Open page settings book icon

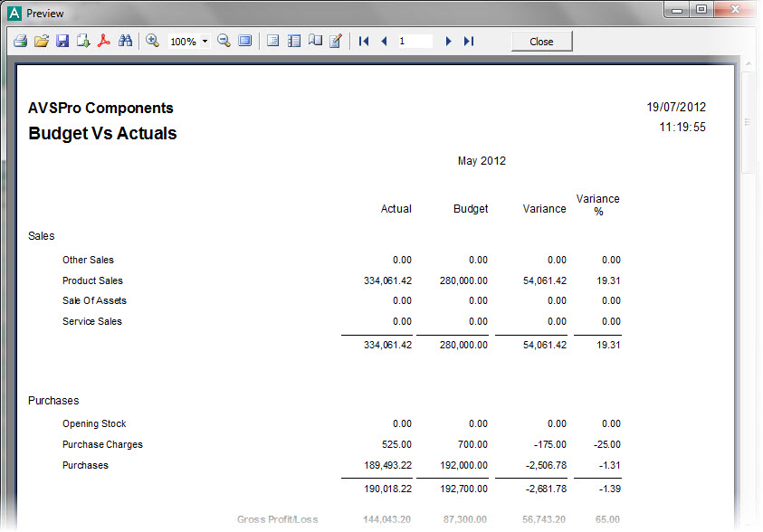315,42
